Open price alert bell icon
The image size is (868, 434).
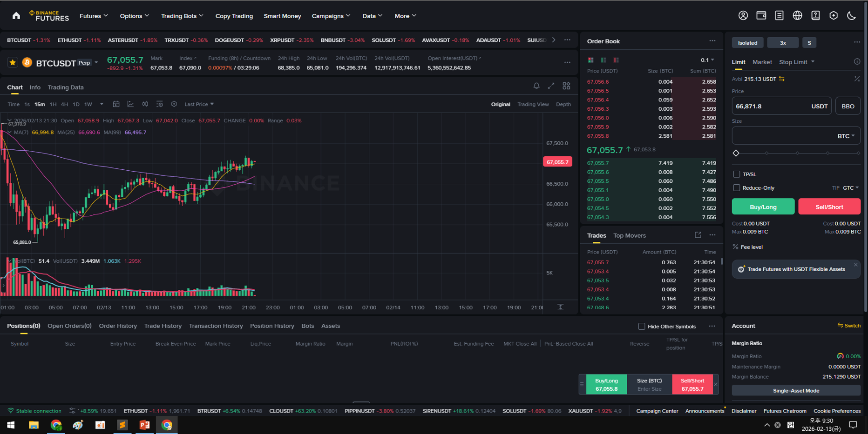pyautogui.click(x=536, y=86)
